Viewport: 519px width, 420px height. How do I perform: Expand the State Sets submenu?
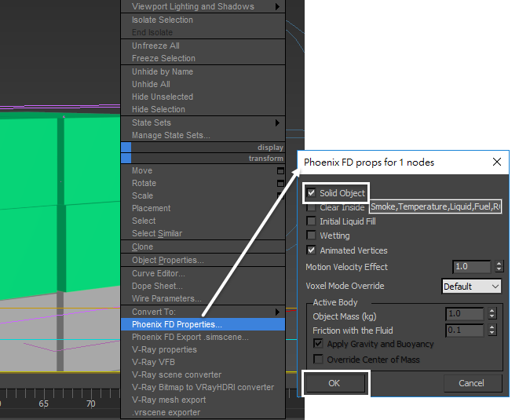coord(277,122)
